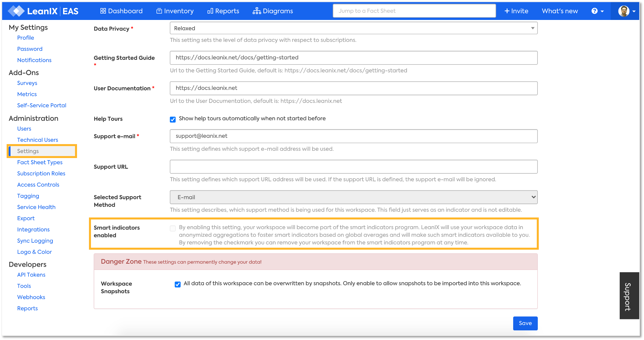Viewport: 644px width, 340px height.
Task: Open Tagging administration
Action: click(x=28, y=196)
